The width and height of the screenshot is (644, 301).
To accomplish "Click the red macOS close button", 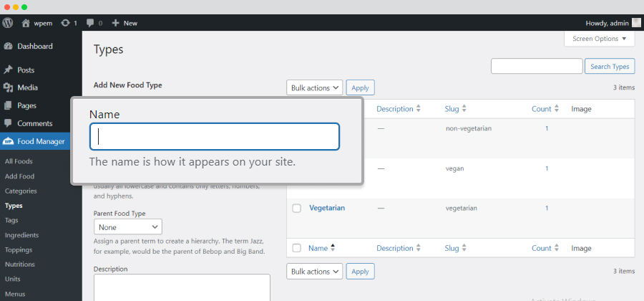I will coord(7,7).
